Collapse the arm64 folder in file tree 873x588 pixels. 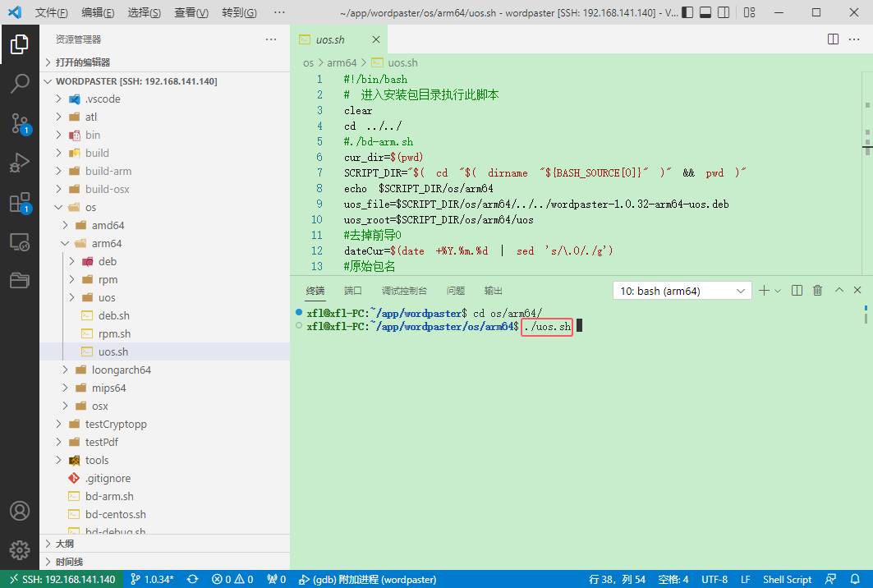pyautogui.click(x=66, y=243)
